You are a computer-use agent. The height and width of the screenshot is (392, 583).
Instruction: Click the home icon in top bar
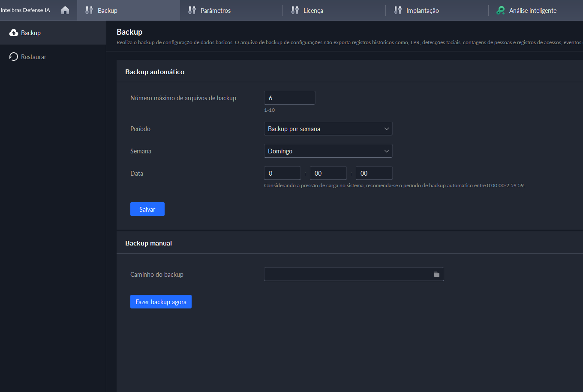tap(65, 10)
